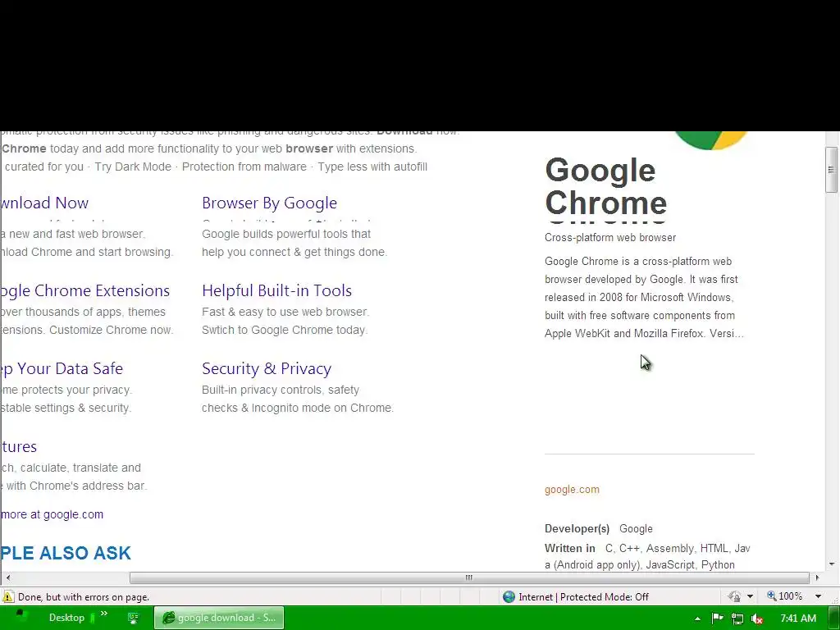The image size is (840, 630).
Task: Show hidden system tray icons
Action: click(x=697, y=619)
